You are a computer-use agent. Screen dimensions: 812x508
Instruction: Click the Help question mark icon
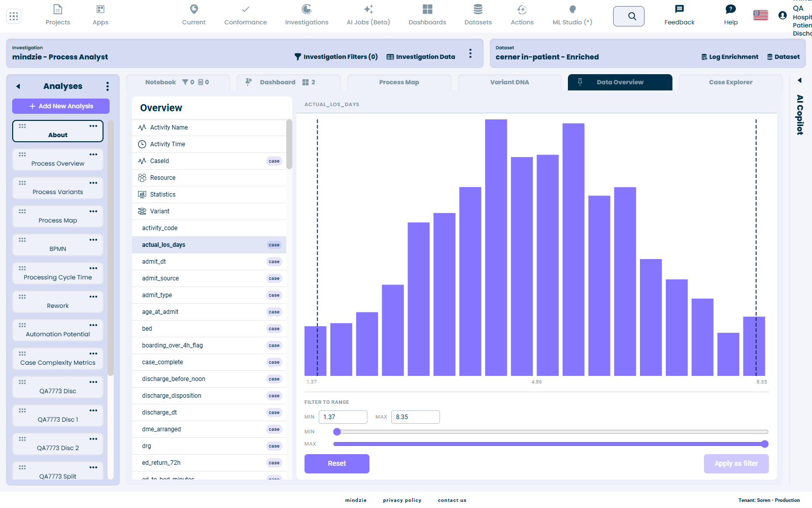731,9
